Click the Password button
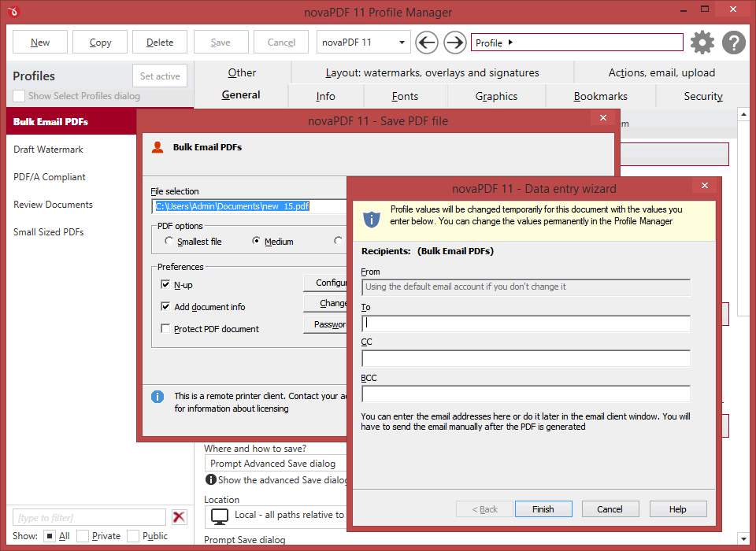This screenshot has height=551, width=756. click(x=325, y=324)
